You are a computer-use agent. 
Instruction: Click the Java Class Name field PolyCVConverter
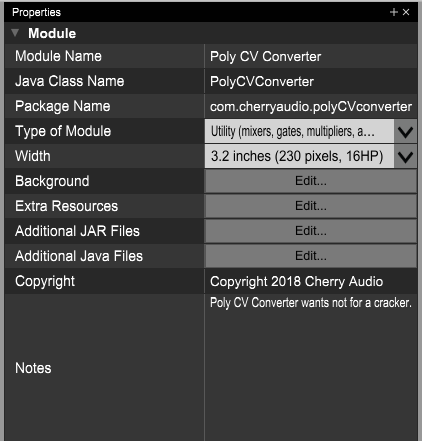coord(311,81)
